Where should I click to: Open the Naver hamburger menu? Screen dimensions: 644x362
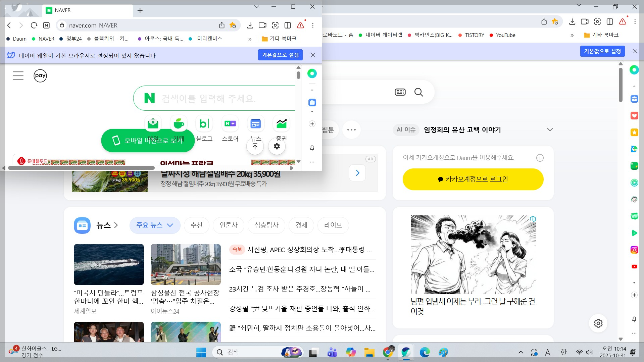click(x=18, y=75)
